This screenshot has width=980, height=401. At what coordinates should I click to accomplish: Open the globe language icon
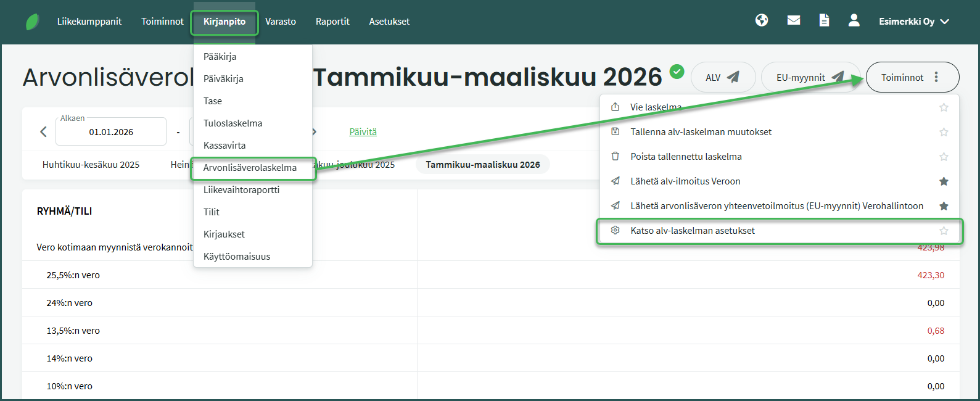pos(762,20)
